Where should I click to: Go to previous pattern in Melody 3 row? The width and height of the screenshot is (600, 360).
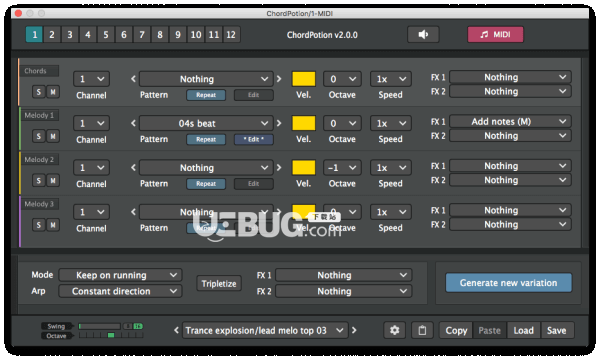pyautogui.click(x=133, y=212)
